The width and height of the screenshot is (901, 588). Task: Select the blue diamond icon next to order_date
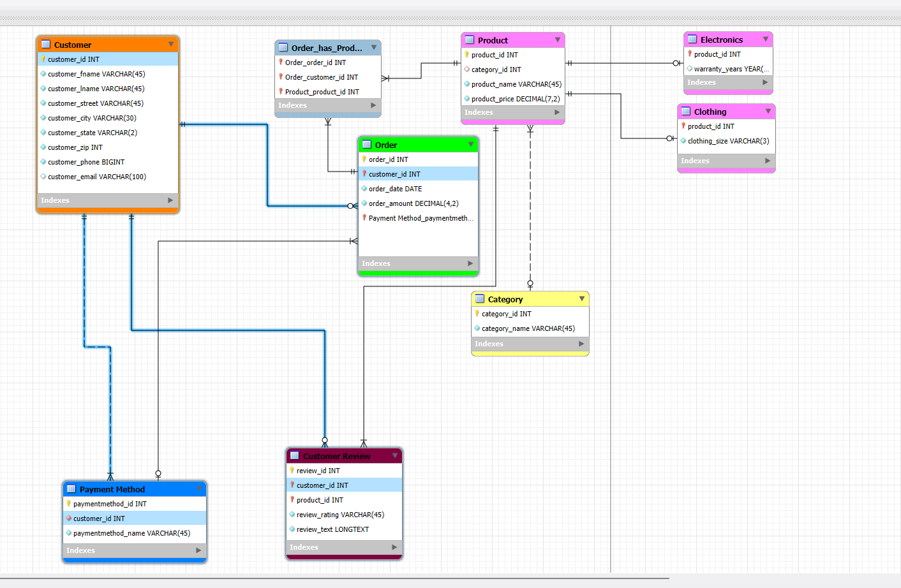[x=364, y=188]
